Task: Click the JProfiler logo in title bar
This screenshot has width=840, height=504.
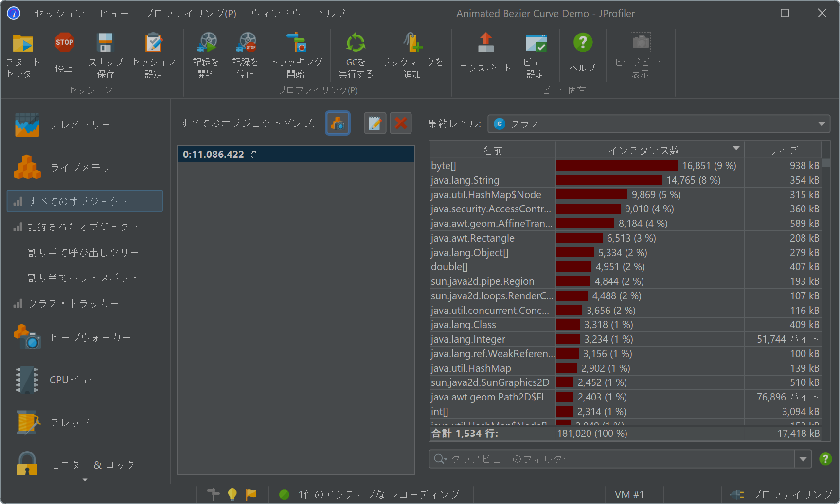Action: point(14,13)
